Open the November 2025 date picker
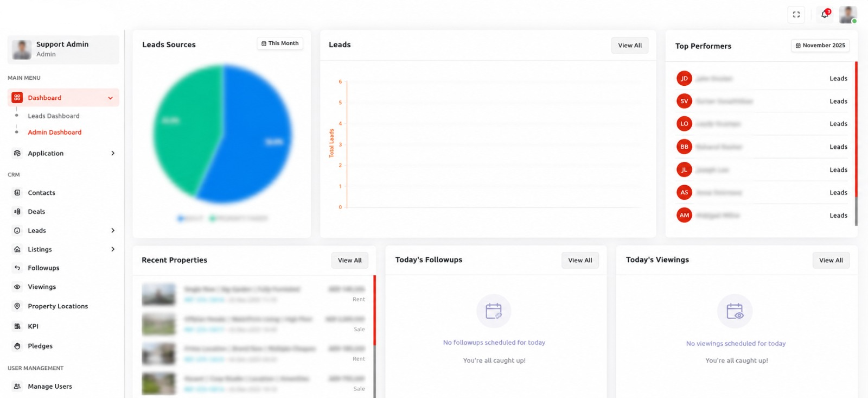 pyautogui.click(x=820, y=46)
